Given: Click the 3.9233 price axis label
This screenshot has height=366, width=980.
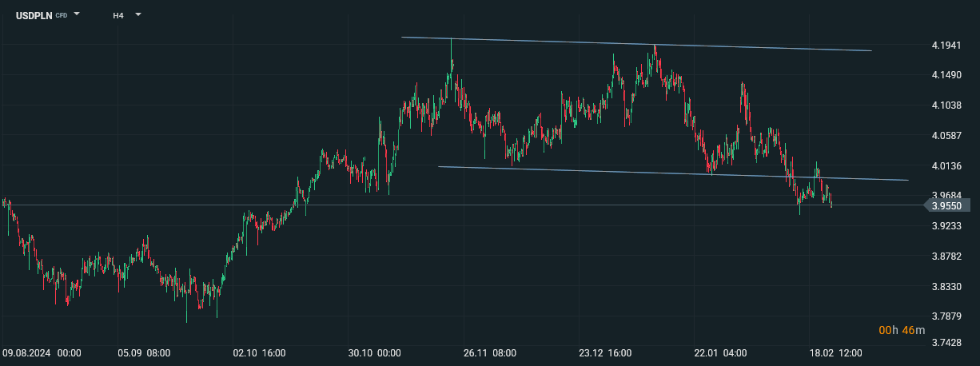Looking at the screenshot, I should 946,226.
